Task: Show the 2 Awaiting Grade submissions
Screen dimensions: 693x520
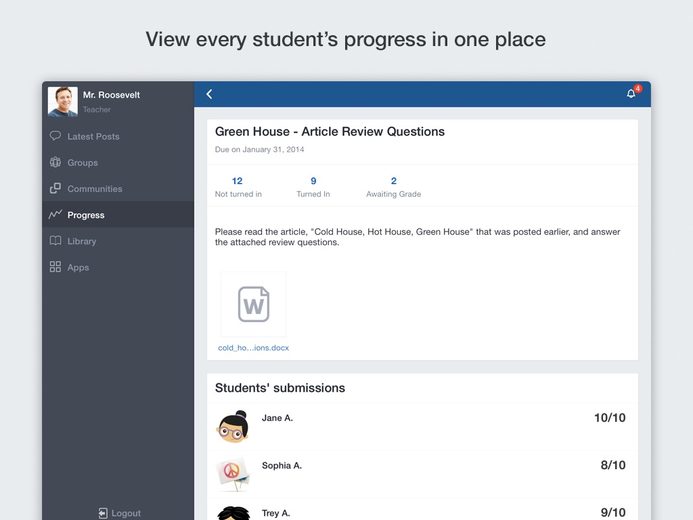Action: point(393,187)
